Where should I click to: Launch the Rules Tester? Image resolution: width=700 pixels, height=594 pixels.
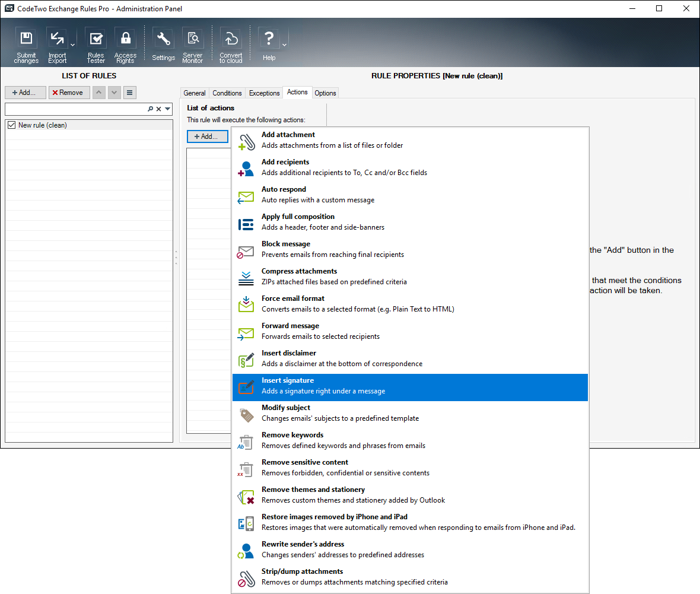(96, 45)
